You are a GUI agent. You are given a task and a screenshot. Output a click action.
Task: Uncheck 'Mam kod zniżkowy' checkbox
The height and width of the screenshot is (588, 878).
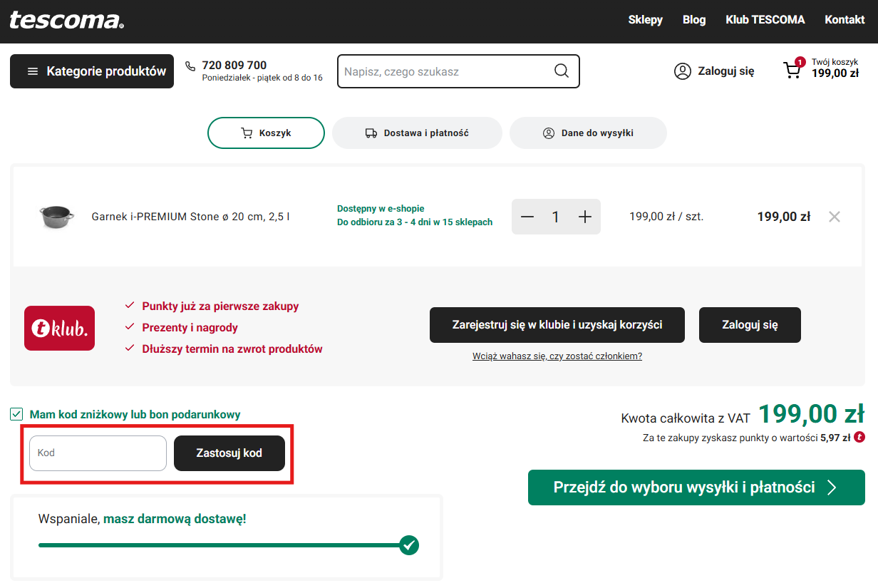pyautogui.click(x=16, y=414)
